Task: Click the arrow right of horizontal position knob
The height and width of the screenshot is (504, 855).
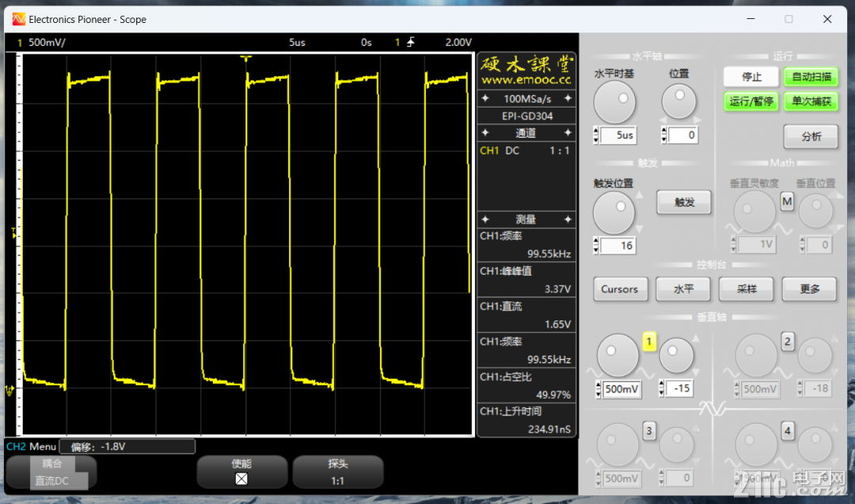Action: (x=697, y=119)
